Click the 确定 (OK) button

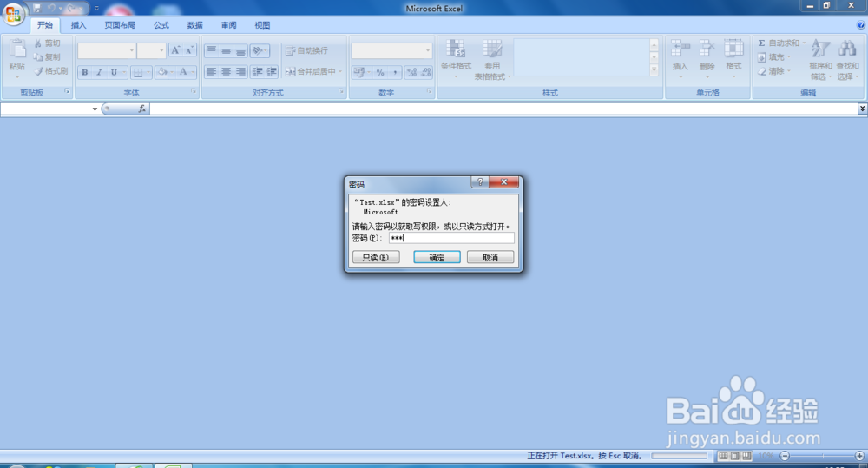pos(437,258)
